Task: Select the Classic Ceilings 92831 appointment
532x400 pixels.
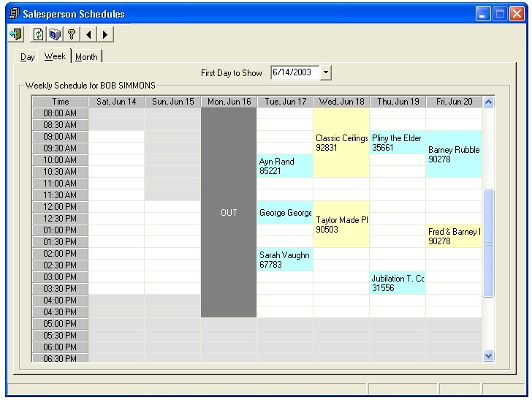Action: tap(341, 143)
